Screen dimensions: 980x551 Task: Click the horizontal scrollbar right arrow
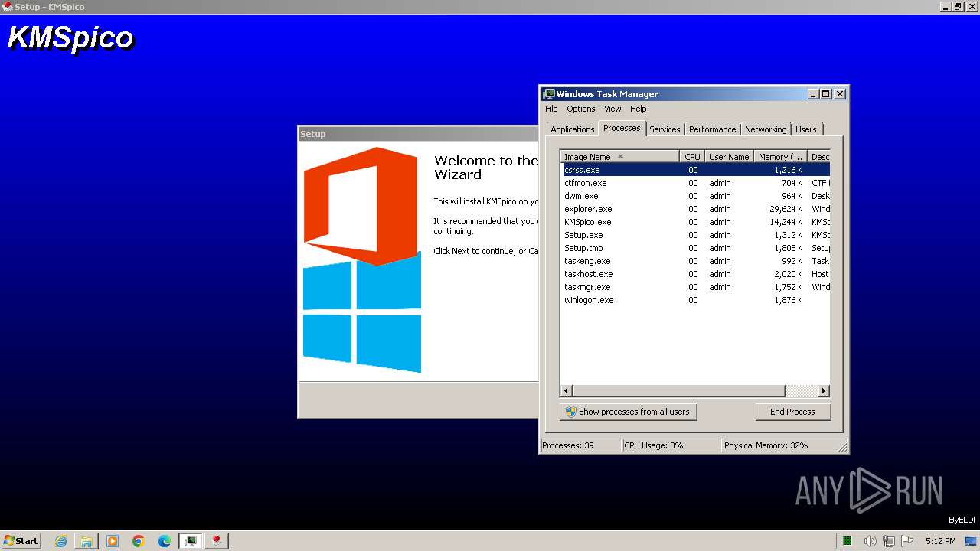pos(824,390)
